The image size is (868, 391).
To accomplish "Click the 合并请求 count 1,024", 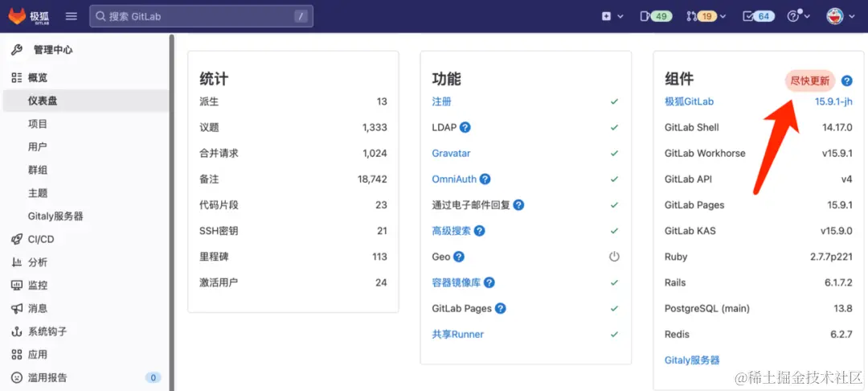I will point(375,154).
